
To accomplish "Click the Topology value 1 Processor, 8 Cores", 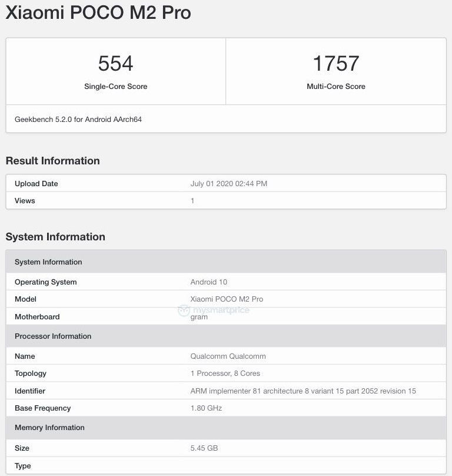I will [x=225, y=373].
